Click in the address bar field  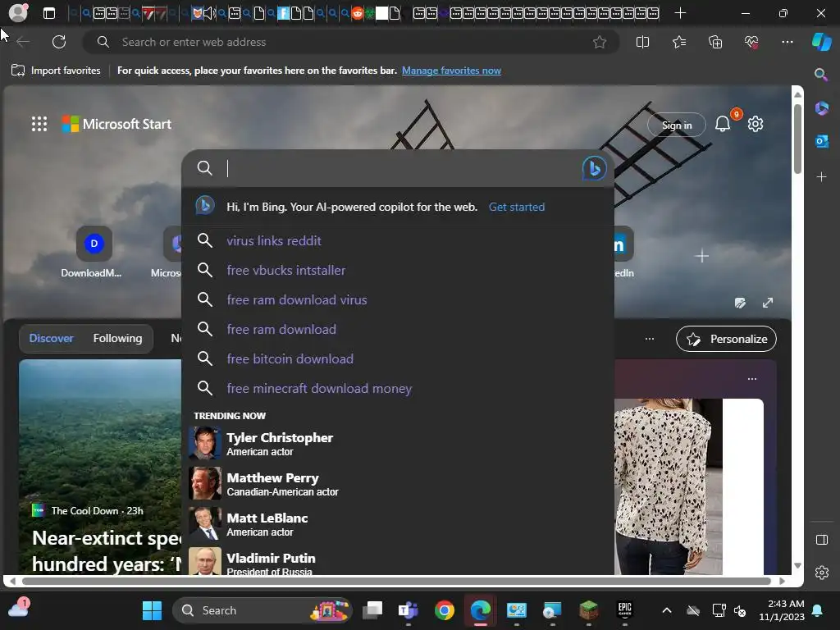351,42
